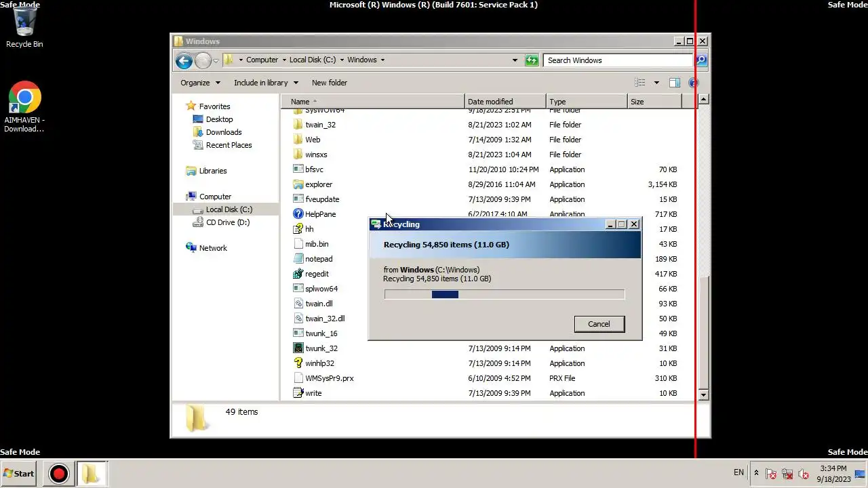Click the search magnifier icon
The height and width of the screenshot is (488, 868).
pos(701,60)
